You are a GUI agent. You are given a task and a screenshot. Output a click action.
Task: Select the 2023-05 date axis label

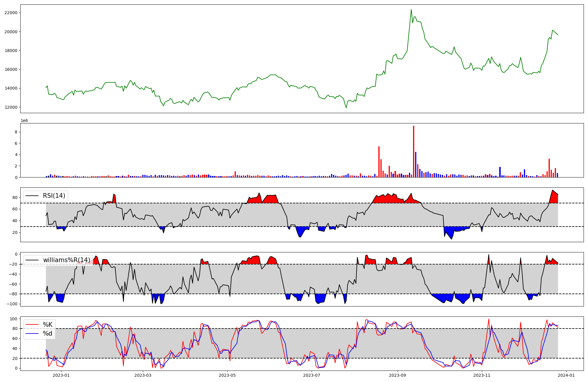click(x=227, y=375)
